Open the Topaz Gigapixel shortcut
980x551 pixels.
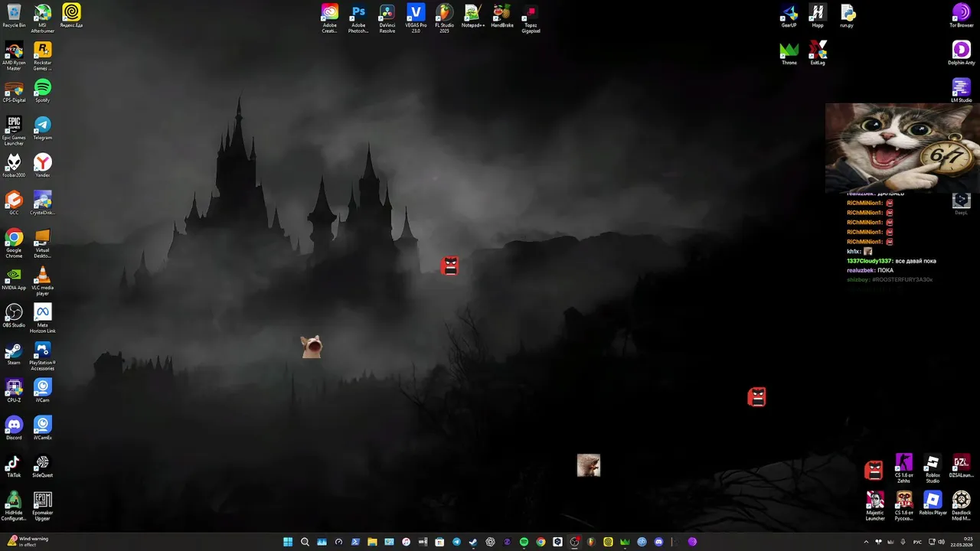531,18
